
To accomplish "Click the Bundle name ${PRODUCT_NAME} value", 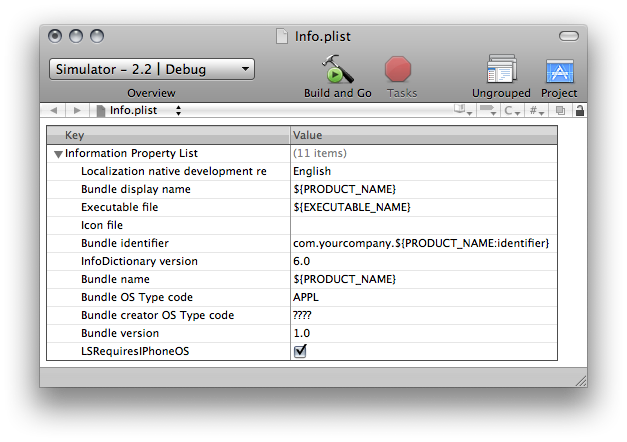I will click(344, 279).
